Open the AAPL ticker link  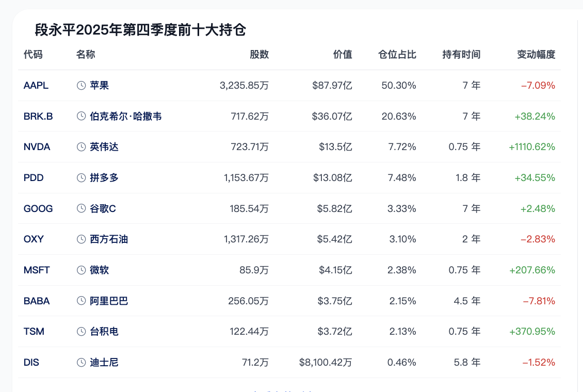tap(36, 86)
